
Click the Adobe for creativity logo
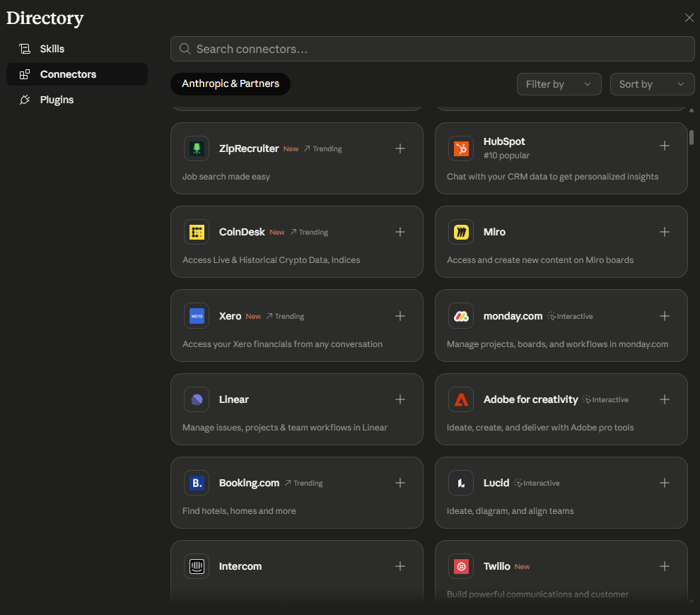461,399
